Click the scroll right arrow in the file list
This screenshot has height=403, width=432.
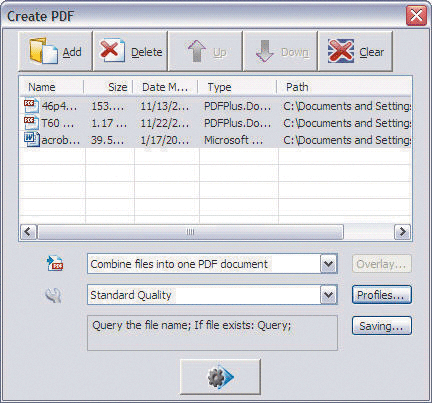(x=402, y=232)
